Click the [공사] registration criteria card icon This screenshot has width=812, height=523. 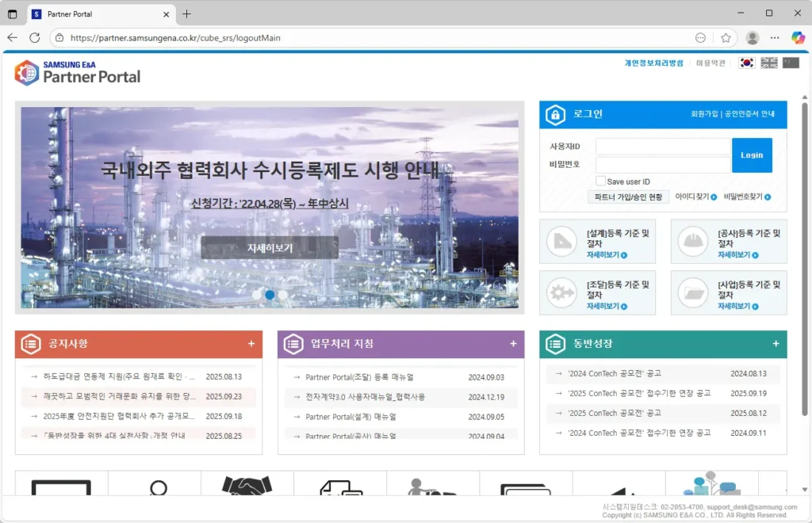pyautogui.click(x=691, y=239)
